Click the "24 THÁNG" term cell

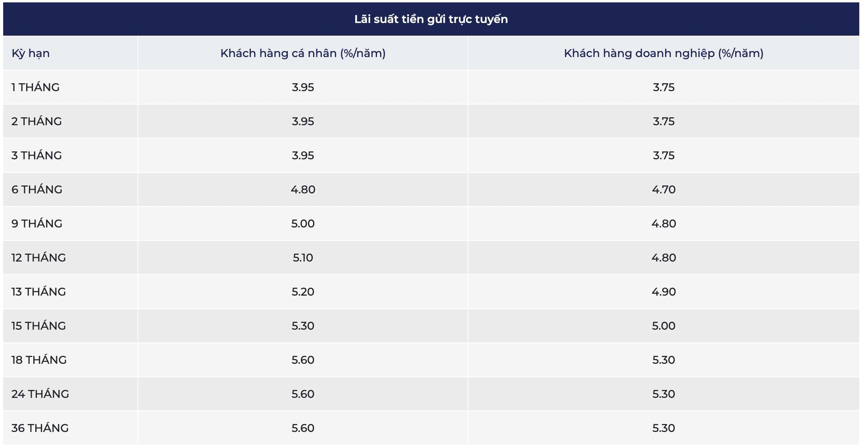(x=40, y=394)
